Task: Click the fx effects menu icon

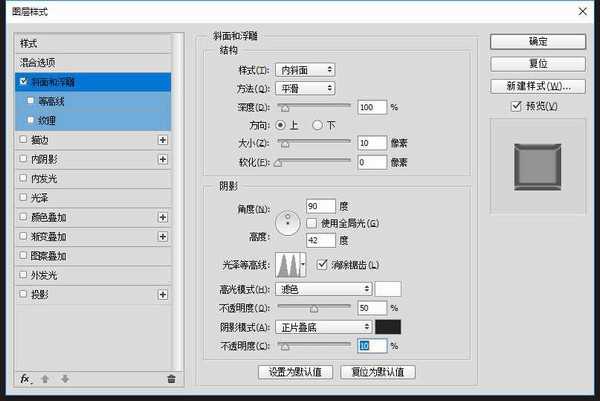Action: pyautogui.click(x=26, y=378)
